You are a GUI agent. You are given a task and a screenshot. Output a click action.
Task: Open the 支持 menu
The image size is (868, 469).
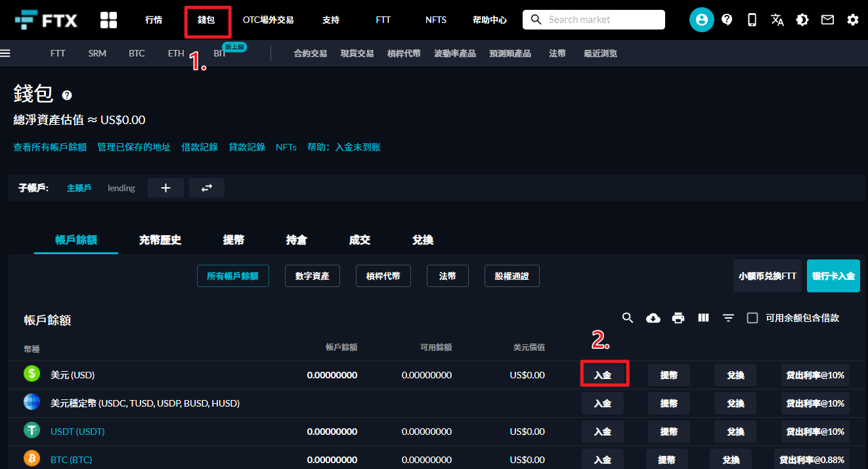[x=331, y=20]
